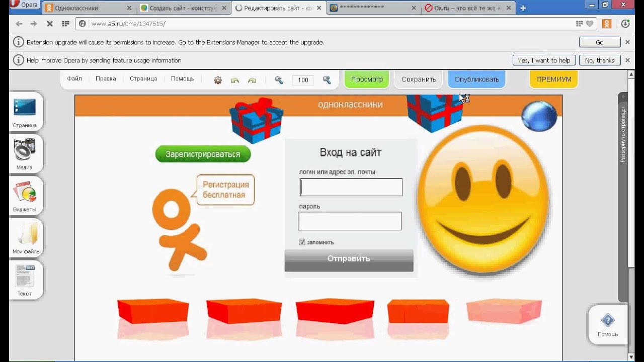
Task: Open the Помощь help widget
Action: (x=607, y=324)
